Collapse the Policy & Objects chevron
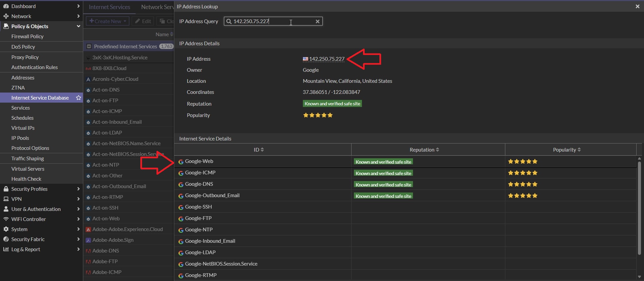This screenshot has height=281, width=644. [78, 26]
